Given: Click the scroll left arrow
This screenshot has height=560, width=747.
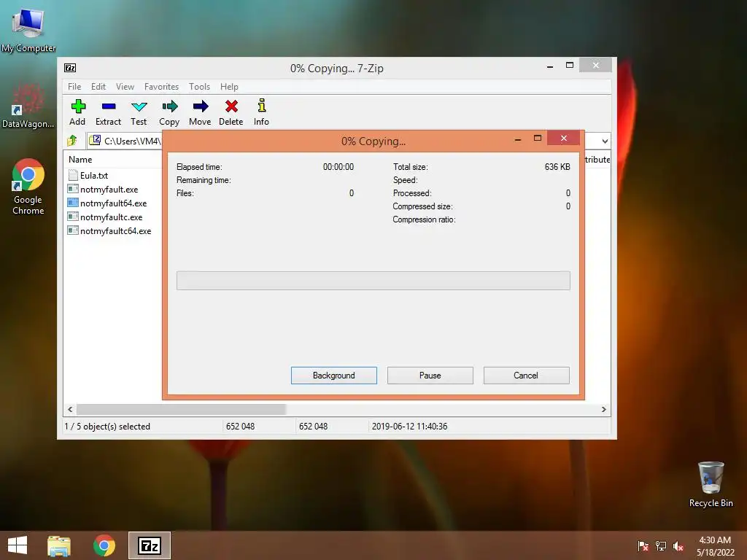Looking at the screenshot, I should pos(70,409).
